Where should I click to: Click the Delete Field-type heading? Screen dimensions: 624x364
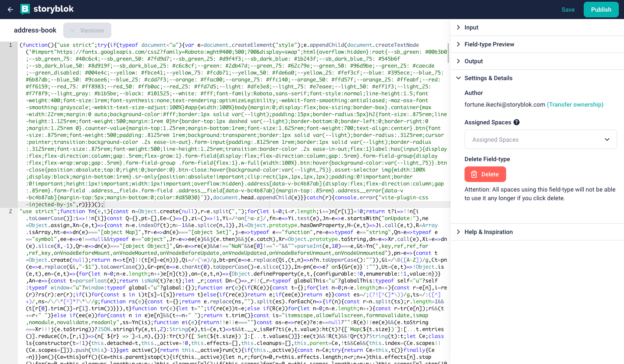click(x=487, y=159)
